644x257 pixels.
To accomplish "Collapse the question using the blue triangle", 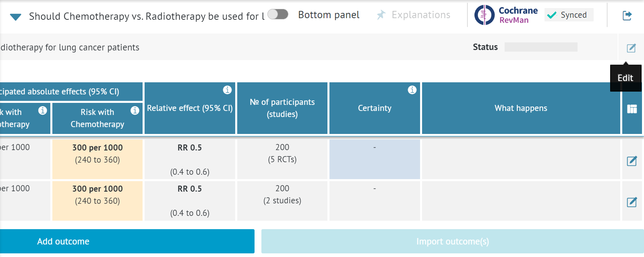I will coord(16,17).
